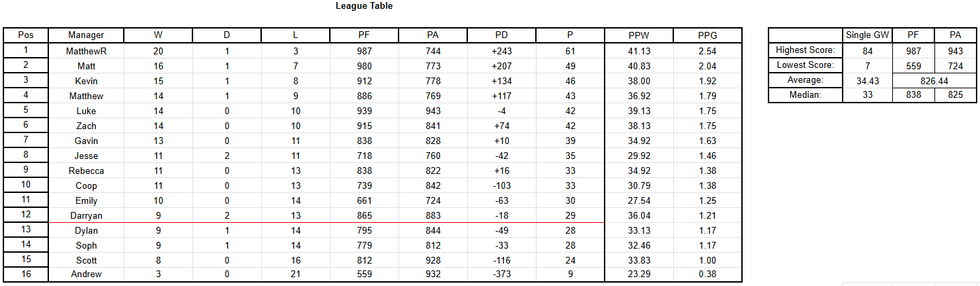Select the PPW column header

tap(639, 35)
